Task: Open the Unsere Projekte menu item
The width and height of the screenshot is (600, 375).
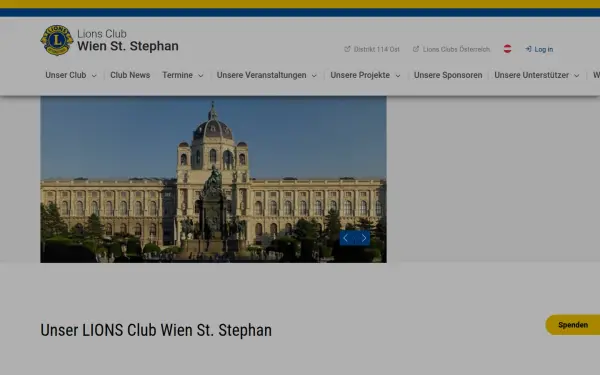Action: pyautogui.click(x=360, y=75)
